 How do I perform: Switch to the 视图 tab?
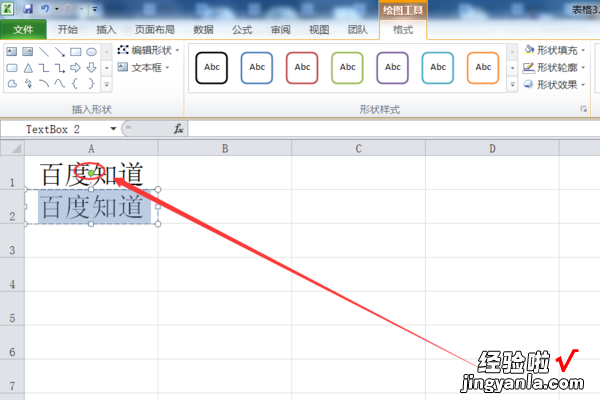319,29
